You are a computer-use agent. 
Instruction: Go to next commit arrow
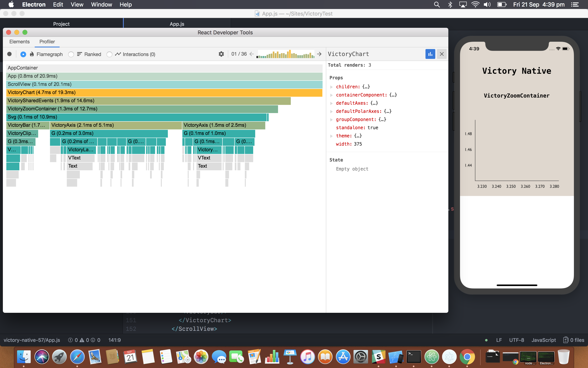319,54
